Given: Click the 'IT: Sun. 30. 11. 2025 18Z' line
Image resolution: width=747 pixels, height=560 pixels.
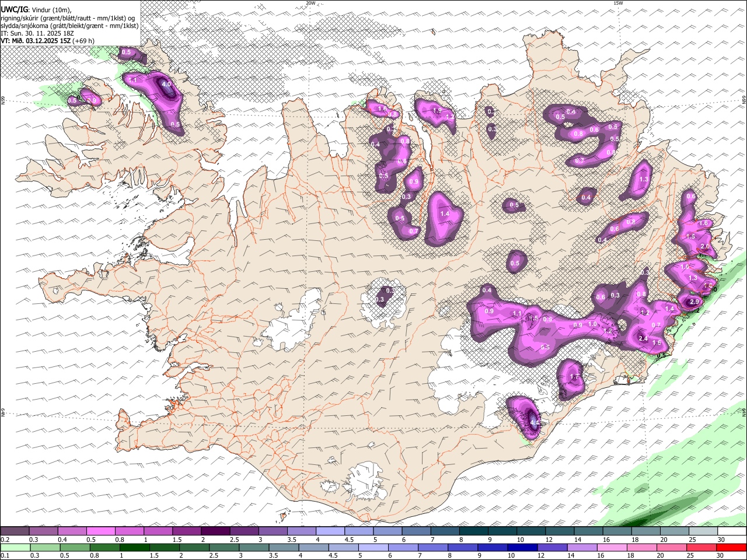Looking at the screenshot, I should 37,33.
